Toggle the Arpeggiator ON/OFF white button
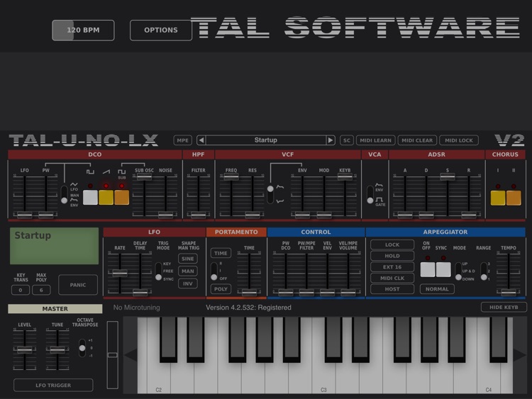532x399 pixels. coord(428,269)
